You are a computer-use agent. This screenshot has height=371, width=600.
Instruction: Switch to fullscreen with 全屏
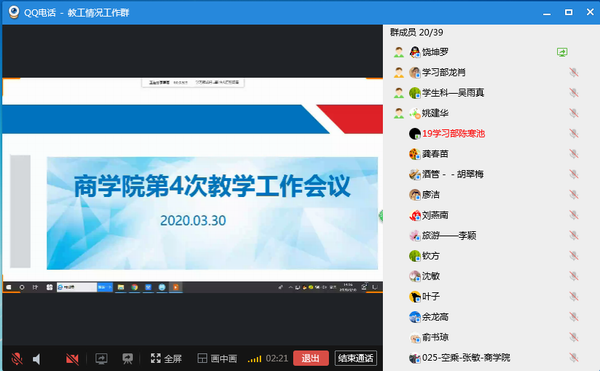point(166,358)
